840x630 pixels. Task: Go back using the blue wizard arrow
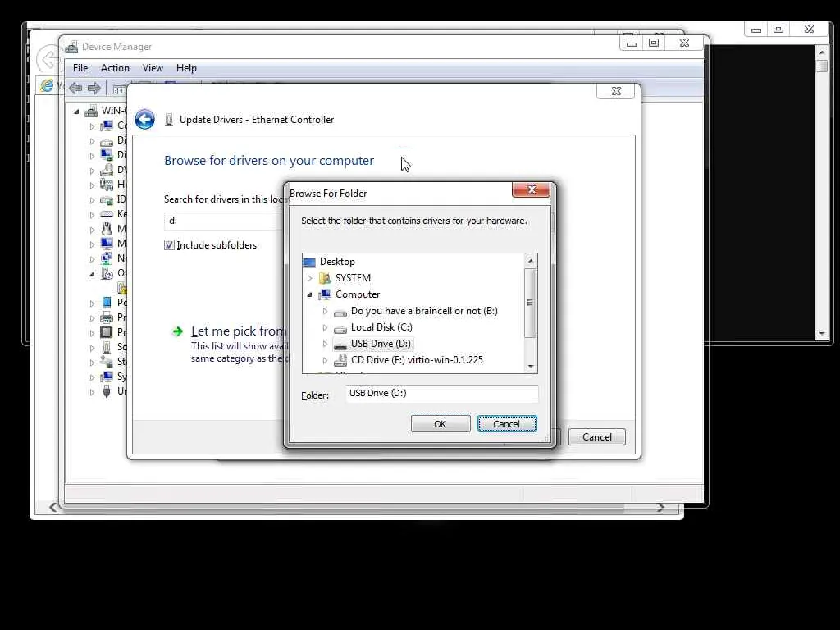point(144,119)
